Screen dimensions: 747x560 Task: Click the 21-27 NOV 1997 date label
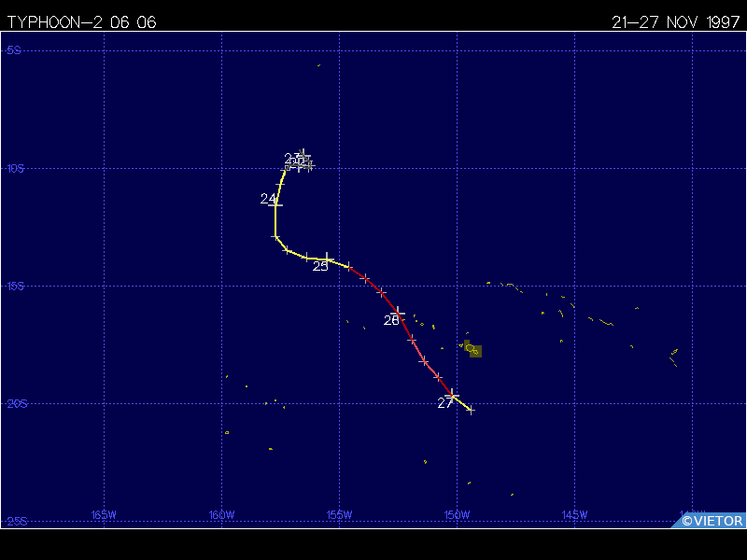click(x=675, y=23)
